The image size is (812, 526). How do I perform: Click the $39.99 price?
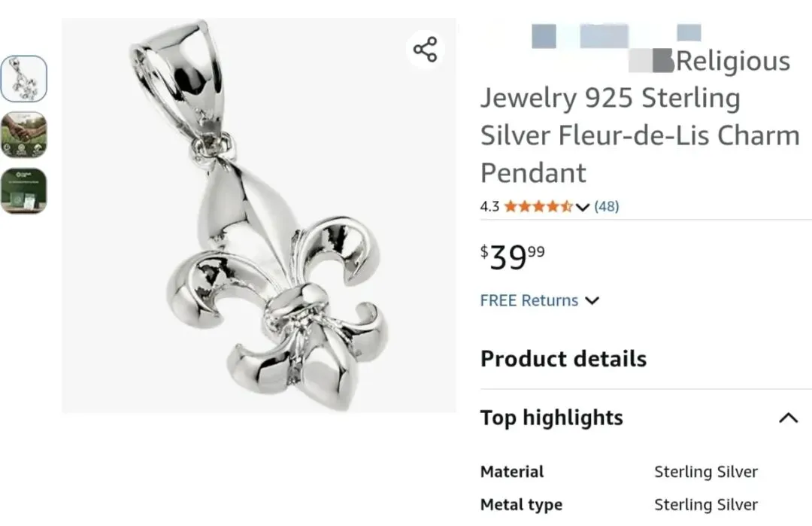(x=513, y=257)
